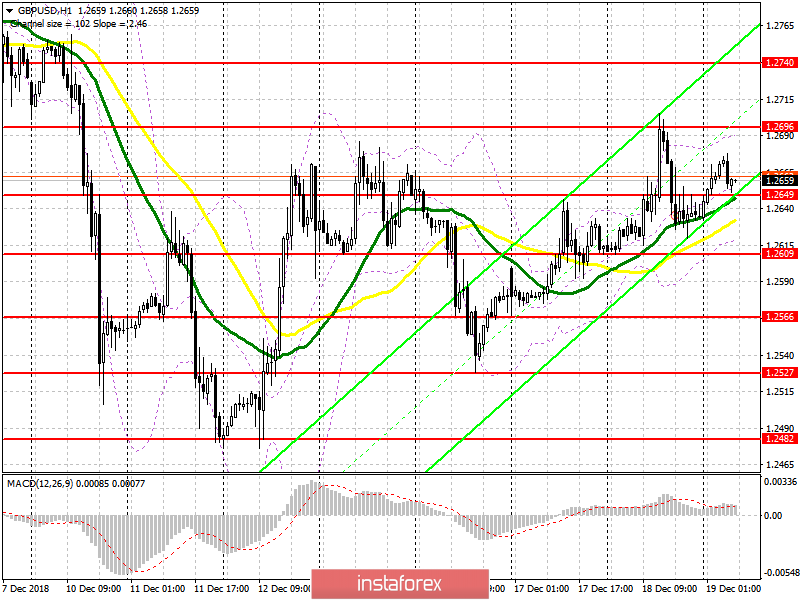Image resolution: width=800 pixels, height=600 pixels.
Task: Click the chart menu triangle beside GBPUSD,H1
Action: (x=9, y=11)
